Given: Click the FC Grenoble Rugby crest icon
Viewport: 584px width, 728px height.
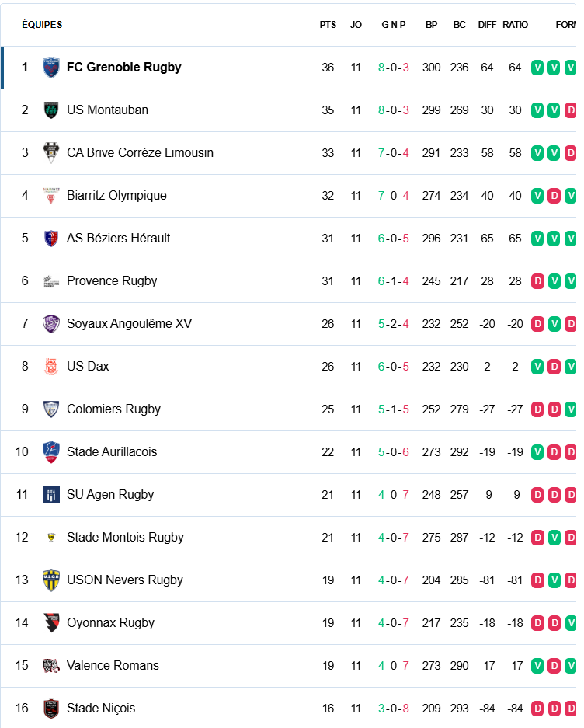Looking at the screenshot, I should pos(51,68).
